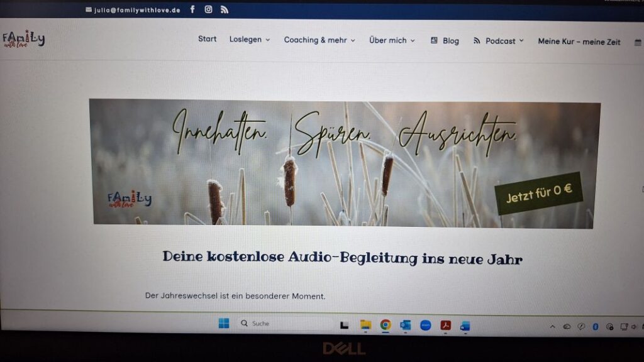Launch Adobe Acrobat from the taskbar
The height and width of the screenshot is (362, 644).
click(x=445, y=326)
